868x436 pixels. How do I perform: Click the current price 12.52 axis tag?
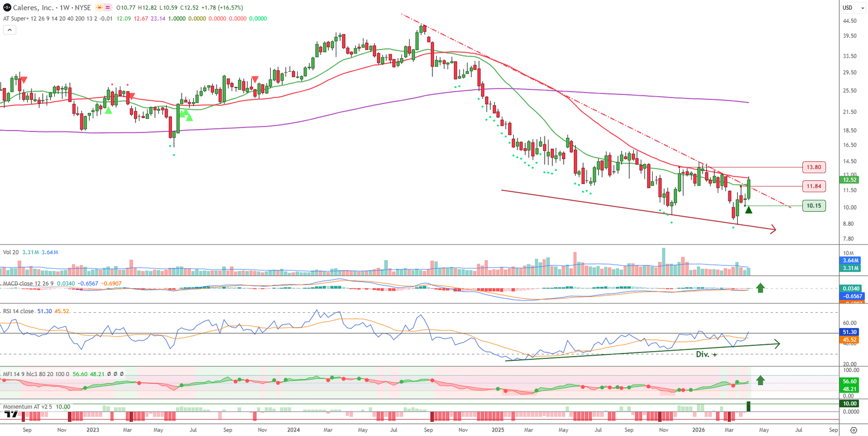coord(849,180)
